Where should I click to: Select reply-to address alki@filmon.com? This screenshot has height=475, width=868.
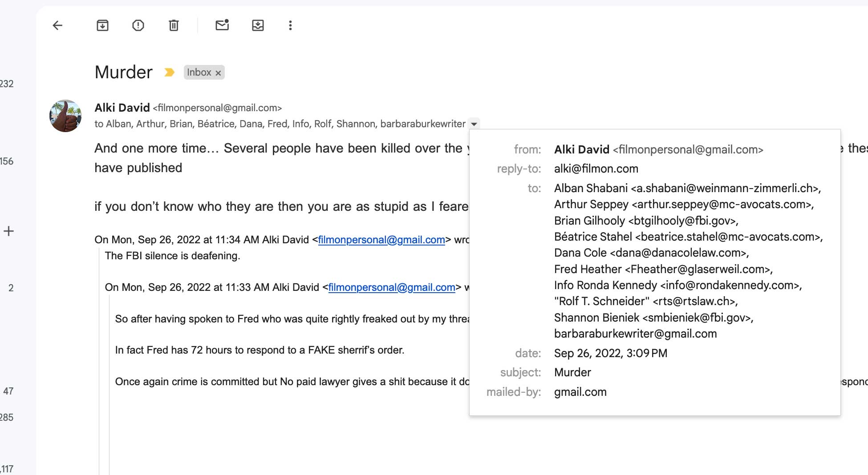596,169
